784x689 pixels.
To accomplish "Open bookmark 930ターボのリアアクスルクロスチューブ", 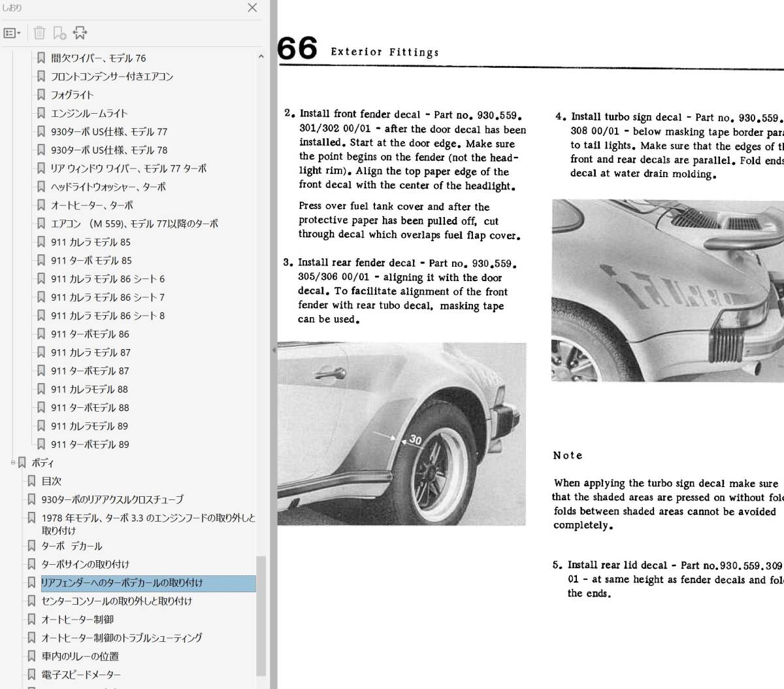I will tap(112, 499).
